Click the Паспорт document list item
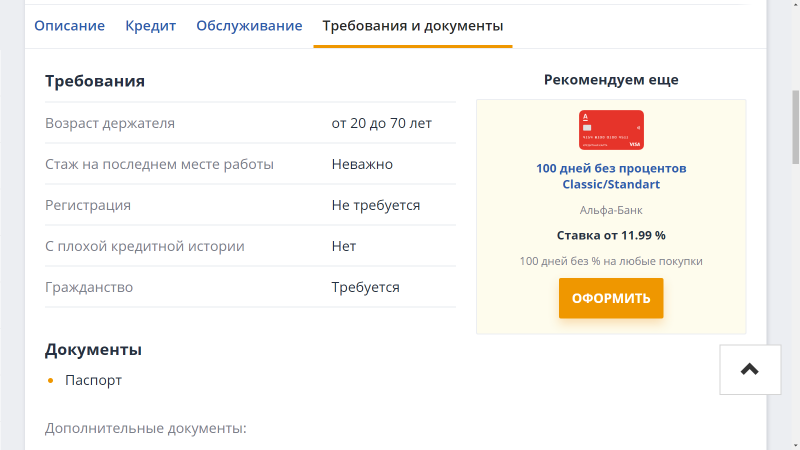Viewport: 800px width, 450px height. 93,380
